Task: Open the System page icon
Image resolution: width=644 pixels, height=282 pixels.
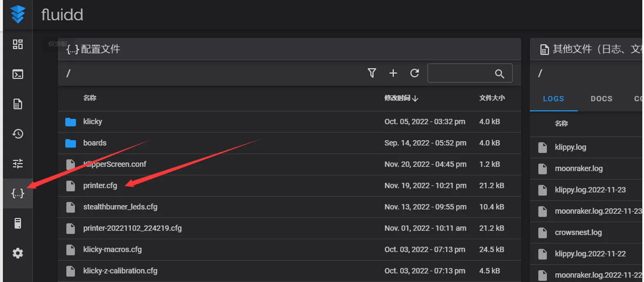Action: point(18,223)
